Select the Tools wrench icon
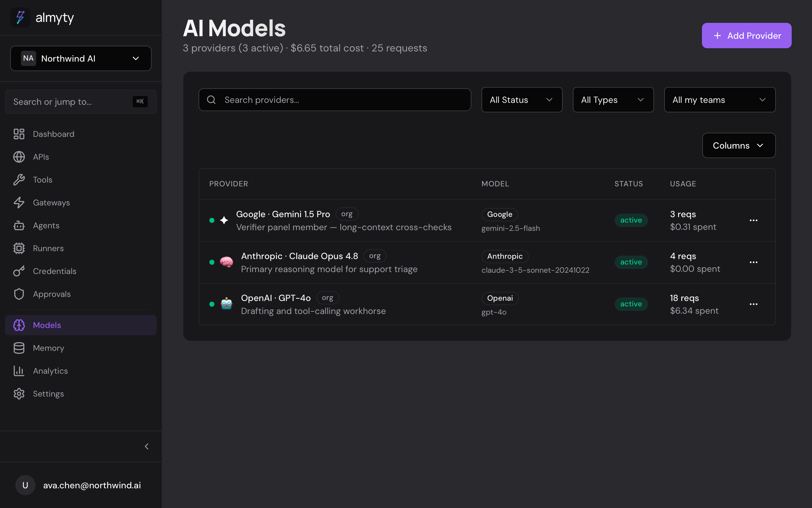The height and width of the screenshot is (508, 812). click(x=19, y=180)
